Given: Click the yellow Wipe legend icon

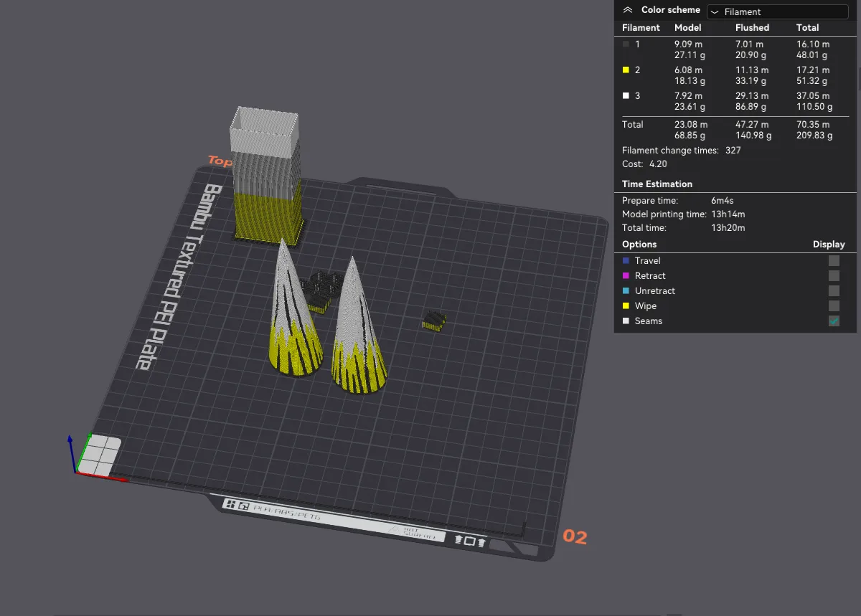Looking at the screenshot, I should click(x=626, y=306).
